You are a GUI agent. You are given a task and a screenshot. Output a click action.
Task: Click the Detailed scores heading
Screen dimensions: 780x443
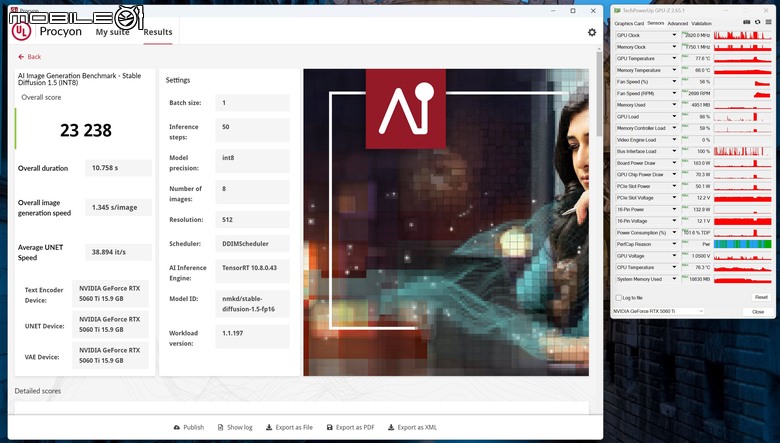[38, 391]
